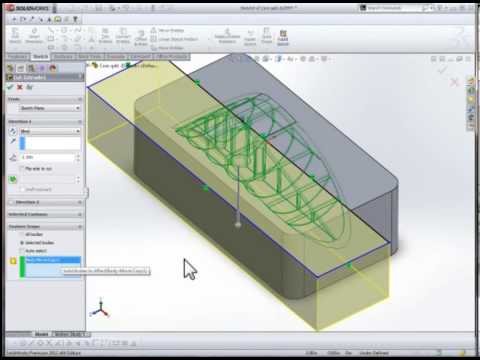Click the depth field spinner arrows
Image resolution: width=480 pixels, height=360 pixels.
(78, 157)
